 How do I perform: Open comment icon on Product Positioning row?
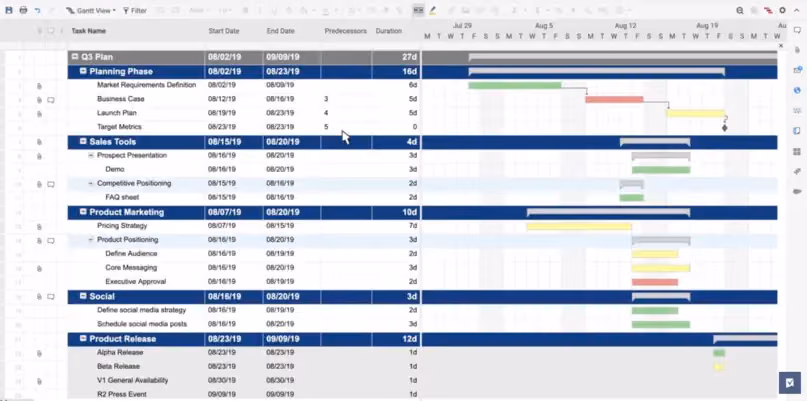pos(51,240)
